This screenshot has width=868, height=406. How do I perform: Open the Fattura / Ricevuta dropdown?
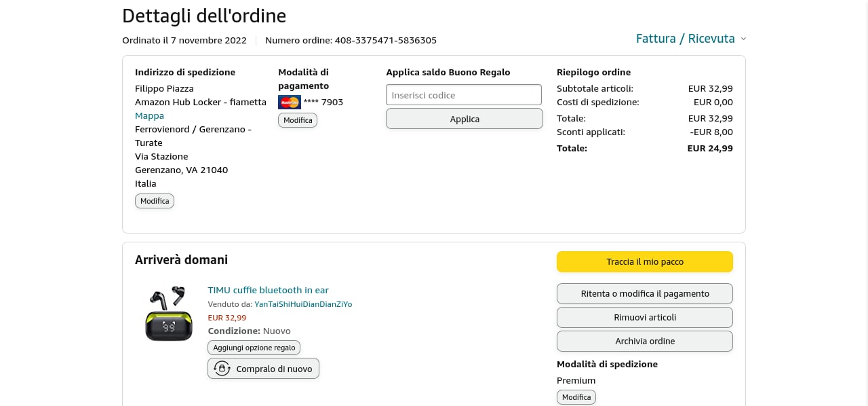690,39
